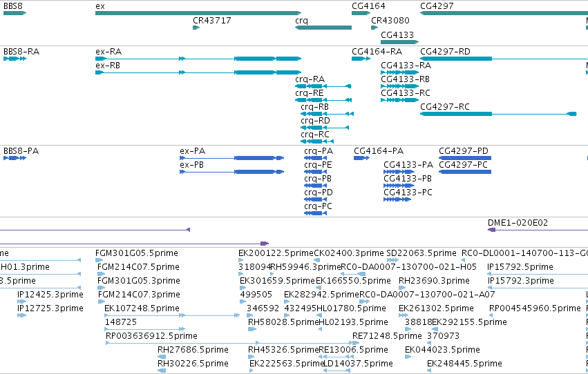Select the crq-PD protein label

pyautogui.click(x=319, y=193)
